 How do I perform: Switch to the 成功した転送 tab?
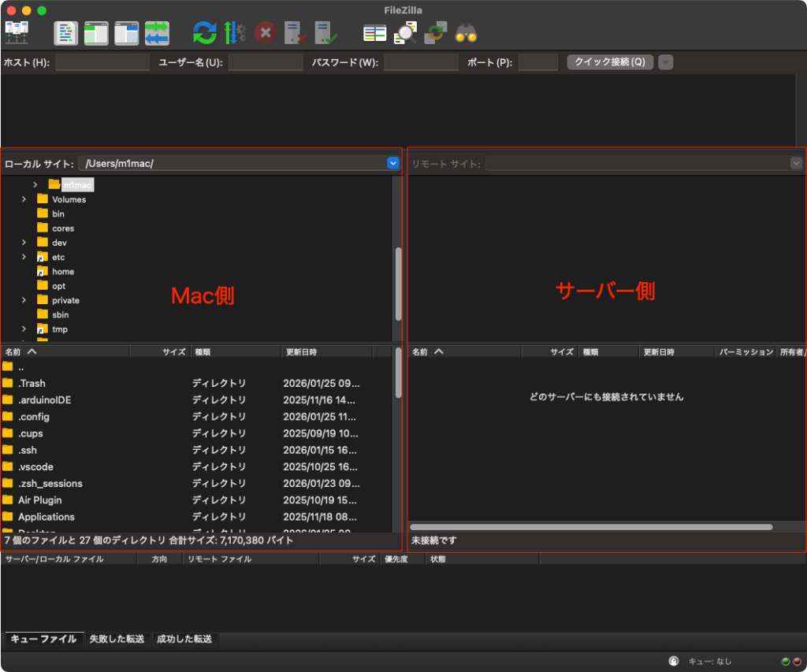click(x=184, y=639)
